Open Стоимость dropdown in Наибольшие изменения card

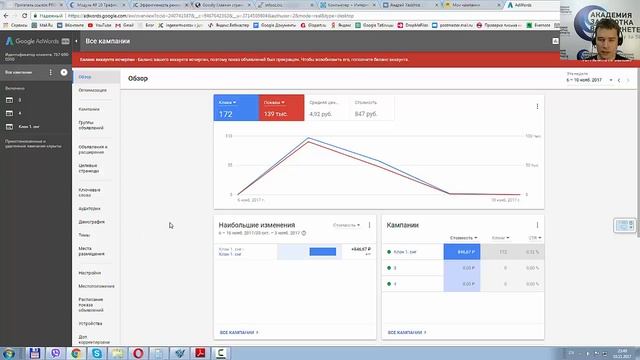[x=347, y=225]
